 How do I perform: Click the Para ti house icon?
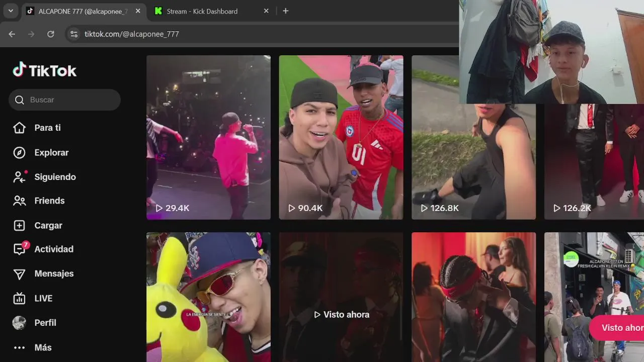click(x=19, y=128)
